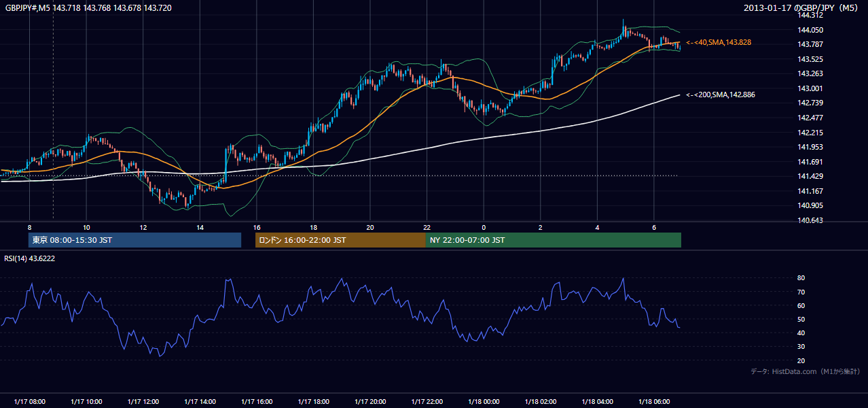Click price axis value 142.477
868x408 pixels.
(810, 118)
